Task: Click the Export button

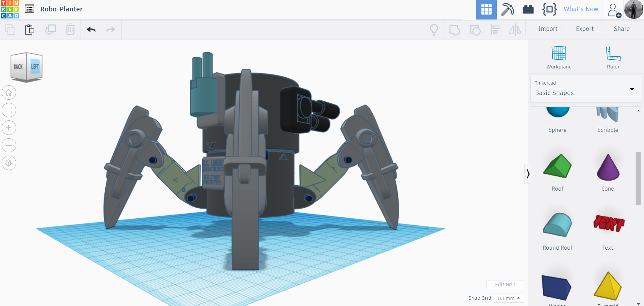Action: pos(585,29)
